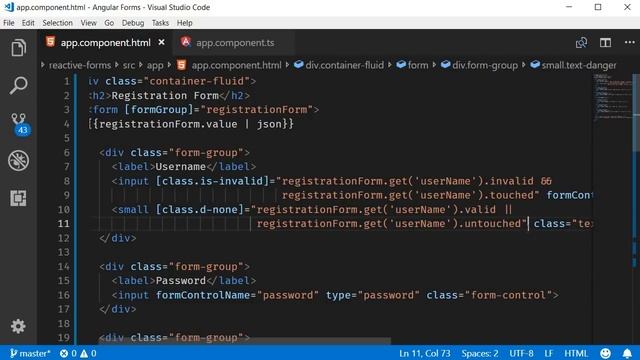The image size is (640, 360).
Task: Click class="form-control" on line 16
Action: pos(489,295)
